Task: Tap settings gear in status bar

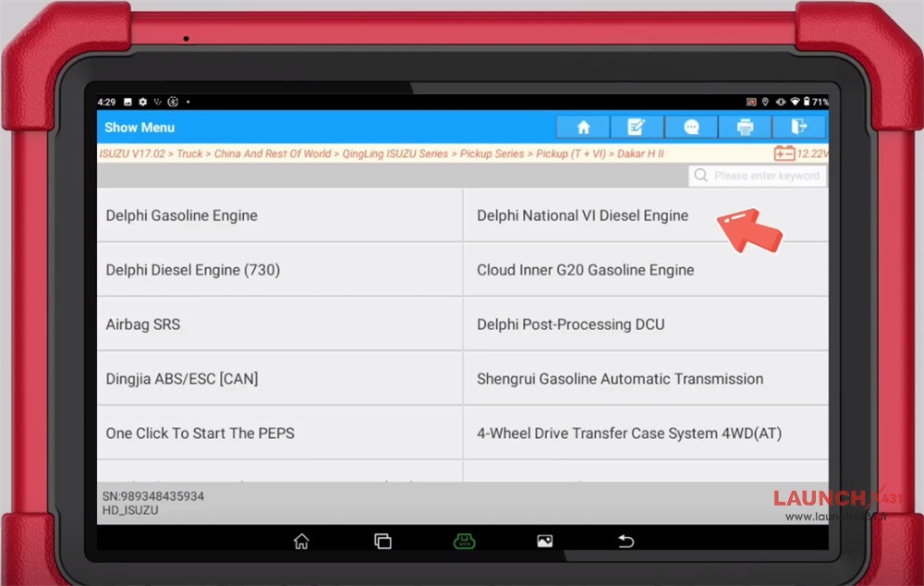Action: (x=142, y=102)
